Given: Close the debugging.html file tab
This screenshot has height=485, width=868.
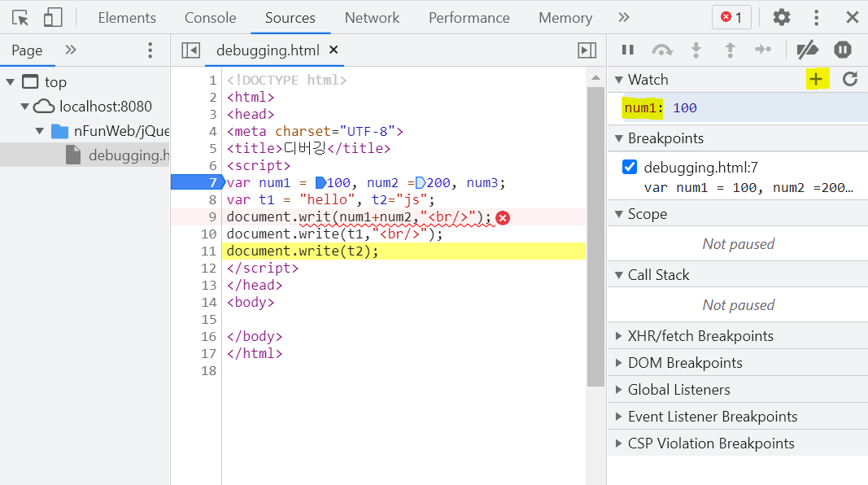Looking at the screenshot, I should point(334,50).
